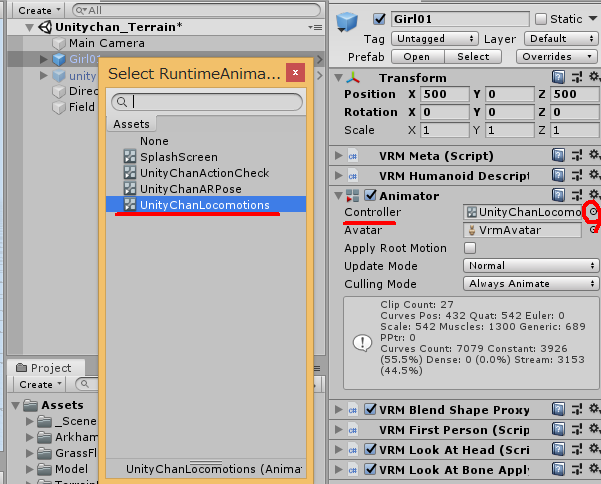Open presets for VRM Meta script
601x484 pixels.
pos(577,156)
